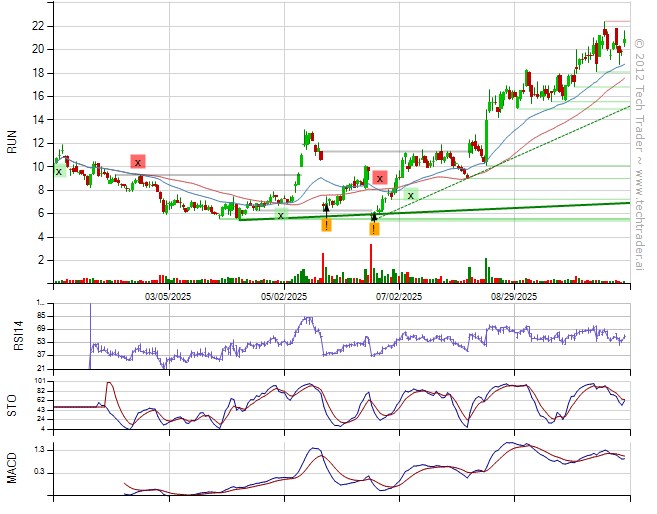The height and width of the screenshot is (514, 657).
Task: Click the left orange exclamation alert marker
Action: tap(326, 226)
